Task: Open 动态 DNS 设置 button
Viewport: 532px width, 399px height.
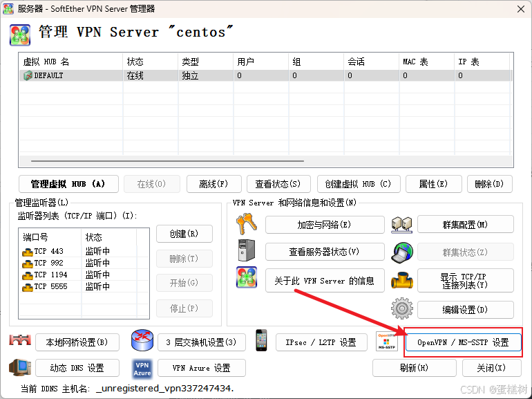Action: click(x=77, y=368)
